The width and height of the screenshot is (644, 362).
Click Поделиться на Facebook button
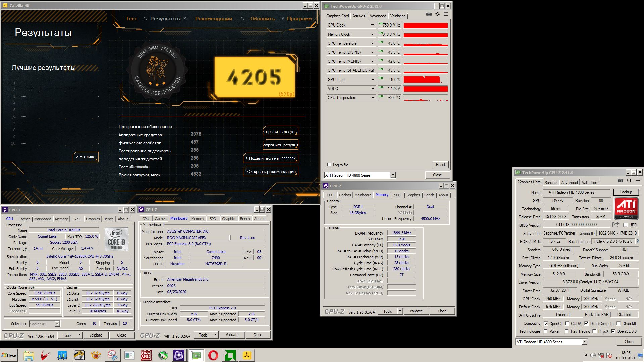(270, 158)
